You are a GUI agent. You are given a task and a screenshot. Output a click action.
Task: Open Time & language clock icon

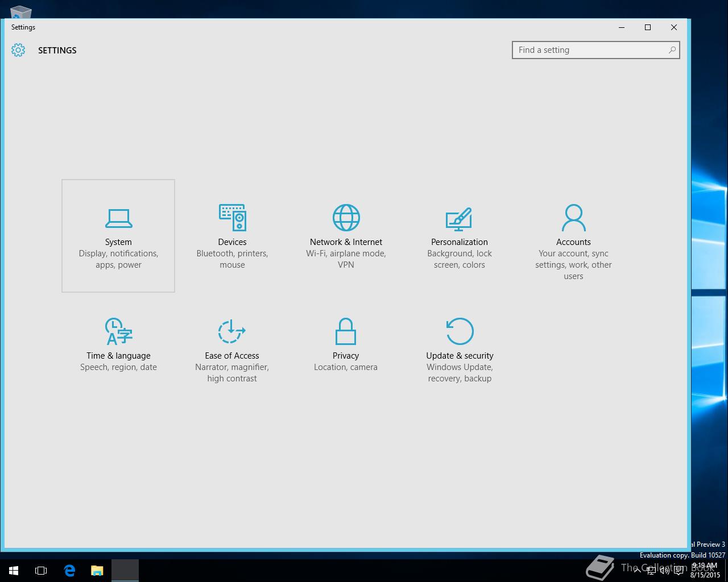click(118, 331)
